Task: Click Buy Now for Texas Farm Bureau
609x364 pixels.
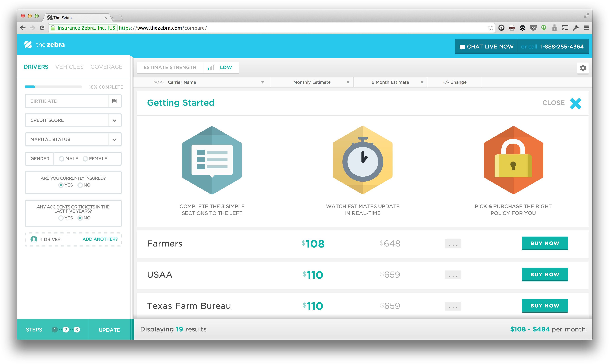Action: pyautogui.click(x=544, y=306)
